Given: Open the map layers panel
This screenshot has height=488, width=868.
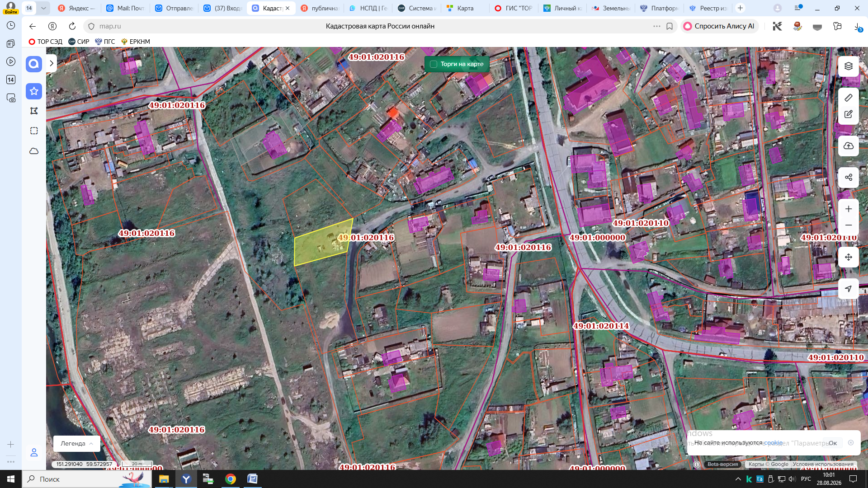Looking at the screenshot, I should (849, 66).
